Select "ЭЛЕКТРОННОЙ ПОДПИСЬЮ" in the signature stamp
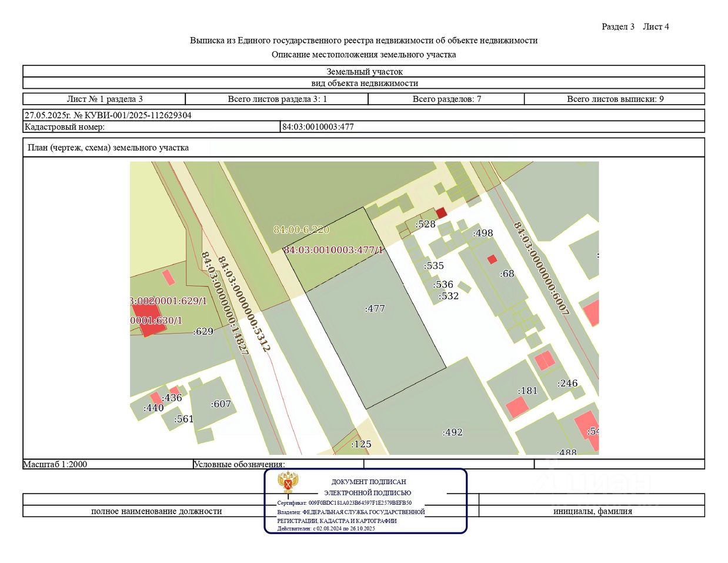The width and height of the screenshot is (728, 563). tap(368, 493)
